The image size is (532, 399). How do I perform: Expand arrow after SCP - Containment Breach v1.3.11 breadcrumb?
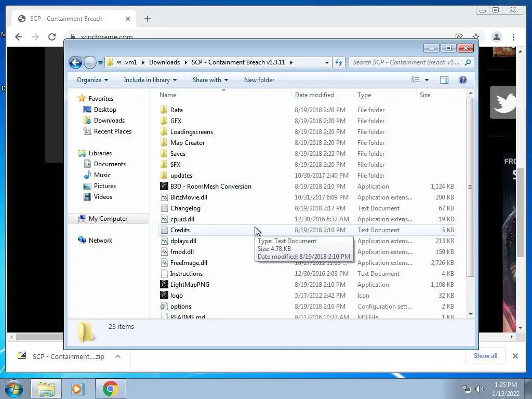tap(291, 62)
